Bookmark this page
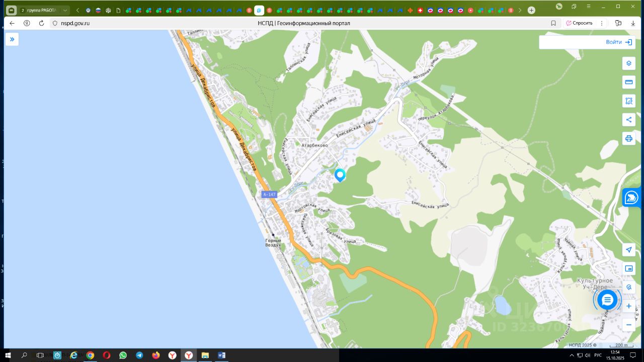The width and height of the screenshot is (644, 362). 553,23
